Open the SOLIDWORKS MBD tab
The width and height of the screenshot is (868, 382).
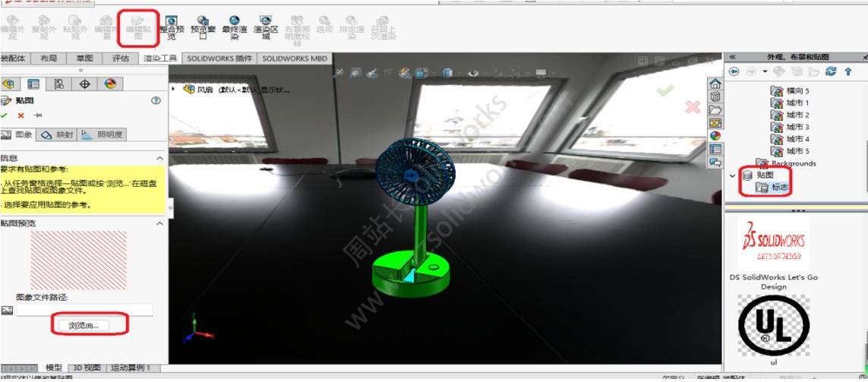(295, 58)
